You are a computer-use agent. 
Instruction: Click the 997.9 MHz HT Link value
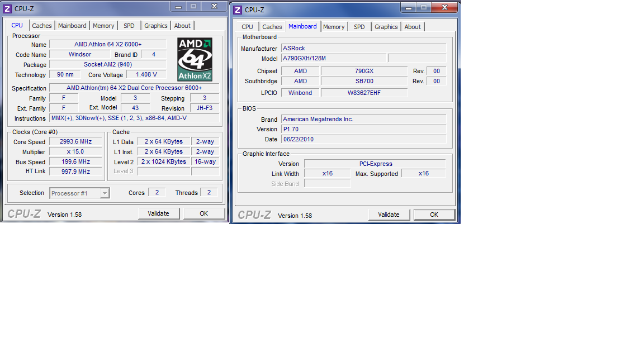point(75,172)
